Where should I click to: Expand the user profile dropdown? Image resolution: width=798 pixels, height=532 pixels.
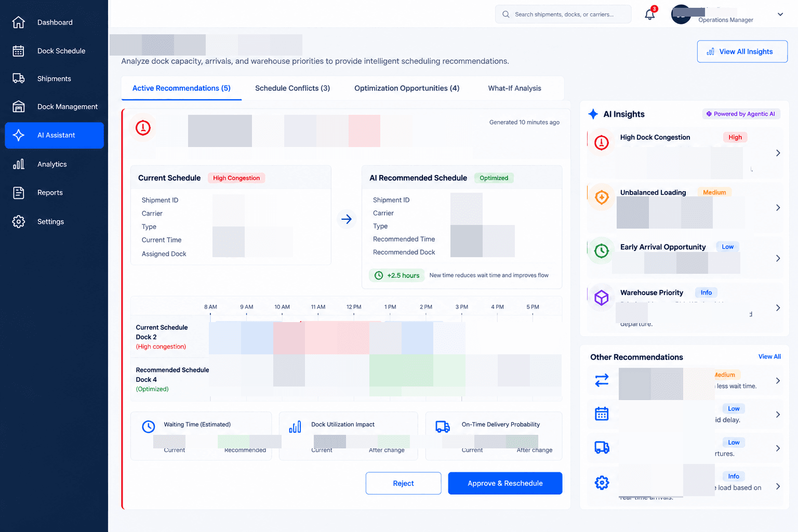pyautogui.click(x=780, y=15)
